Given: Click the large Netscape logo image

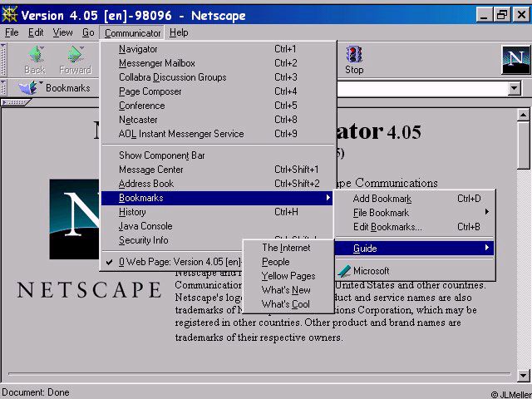Looking at the screenshot, I should [75, 224].
